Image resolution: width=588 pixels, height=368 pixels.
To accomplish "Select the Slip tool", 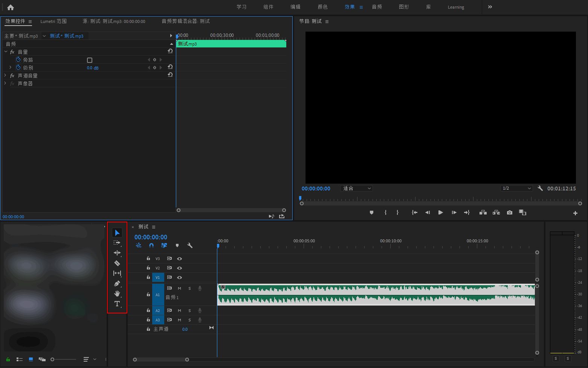I will tap(117, 273).
